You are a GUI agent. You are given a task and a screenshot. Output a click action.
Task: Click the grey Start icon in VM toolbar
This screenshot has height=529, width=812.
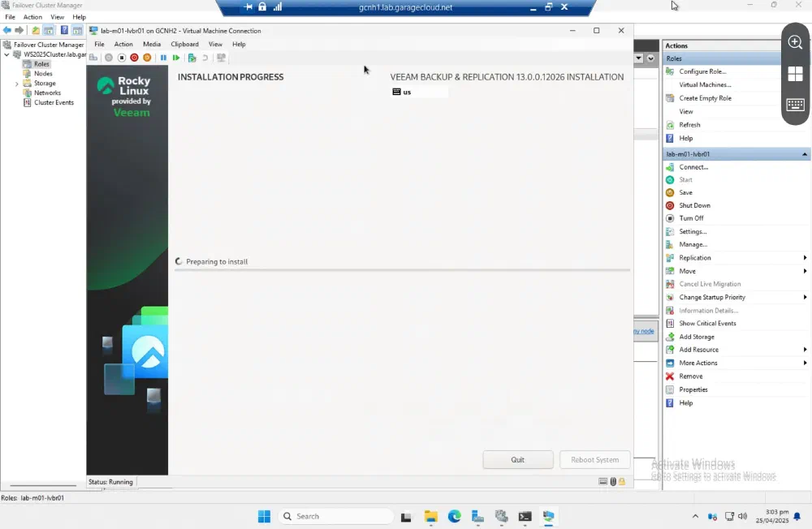pyautogui.click(x=109, y=58)
